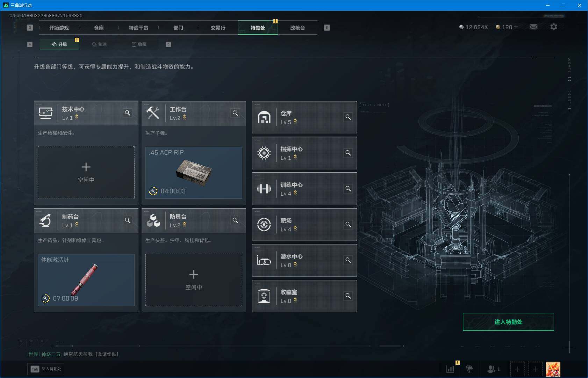Switch to the 仓库 top tab
The width and height of the screenshot is (588, 378).
pyautogui.click(x=99, y=28)
